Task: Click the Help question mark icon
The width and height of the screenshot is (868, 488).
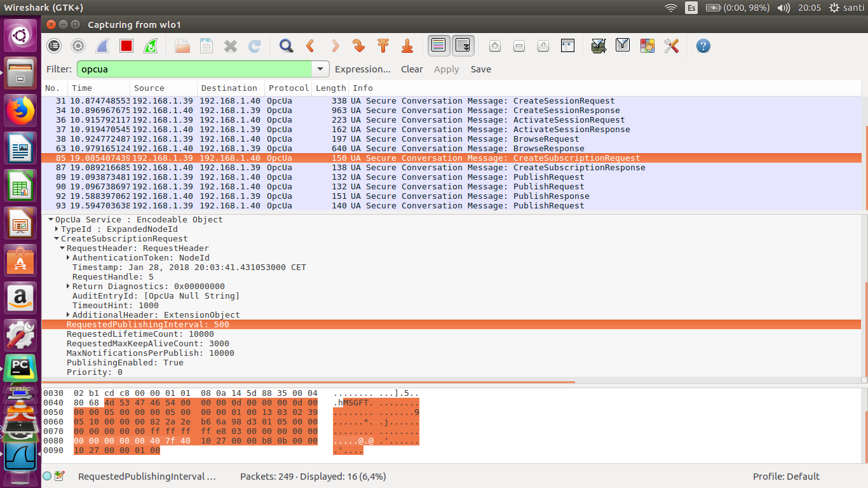Action: (x=702, y=45)
